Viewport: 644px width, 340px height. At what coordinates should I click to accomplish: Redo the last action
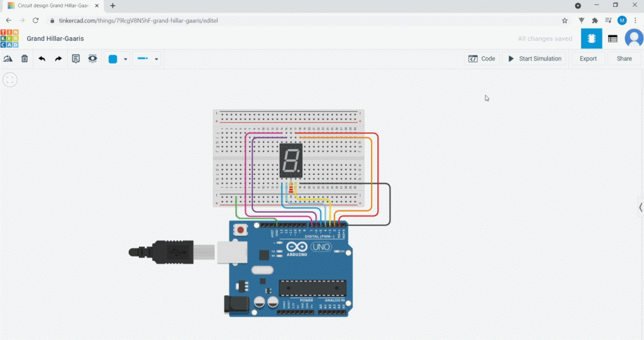(x=58, y=59)
